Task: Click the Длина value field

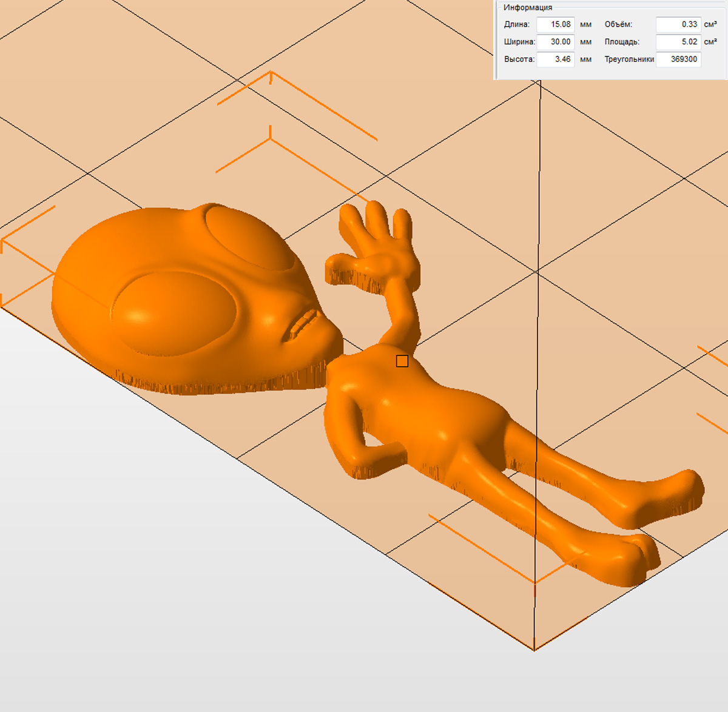Action: tap(555, 25)
